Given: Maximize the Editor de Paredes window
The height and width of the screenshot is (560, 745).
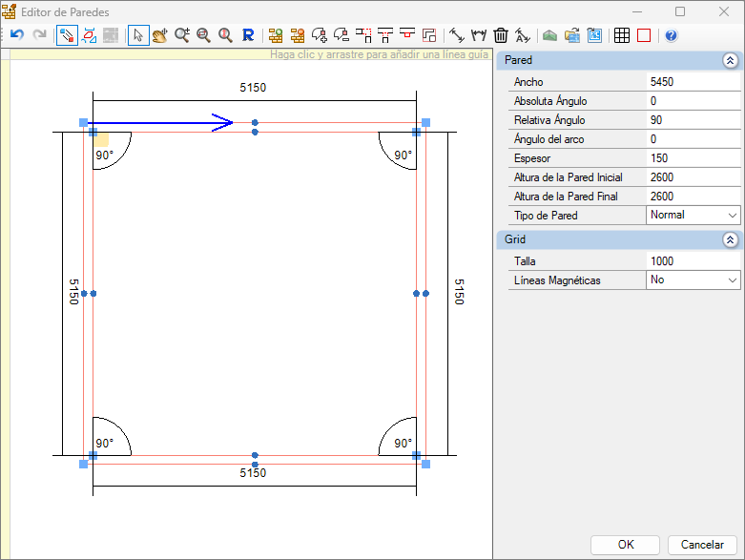Looking at the screenshot, I should coord(680,11).
